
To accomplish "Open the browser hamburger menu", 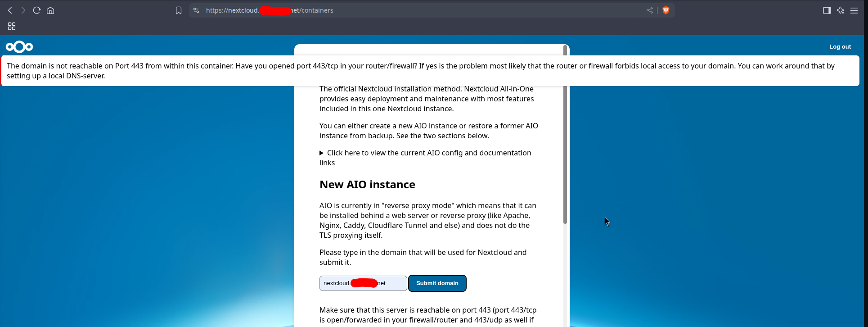I will [854, 10].
